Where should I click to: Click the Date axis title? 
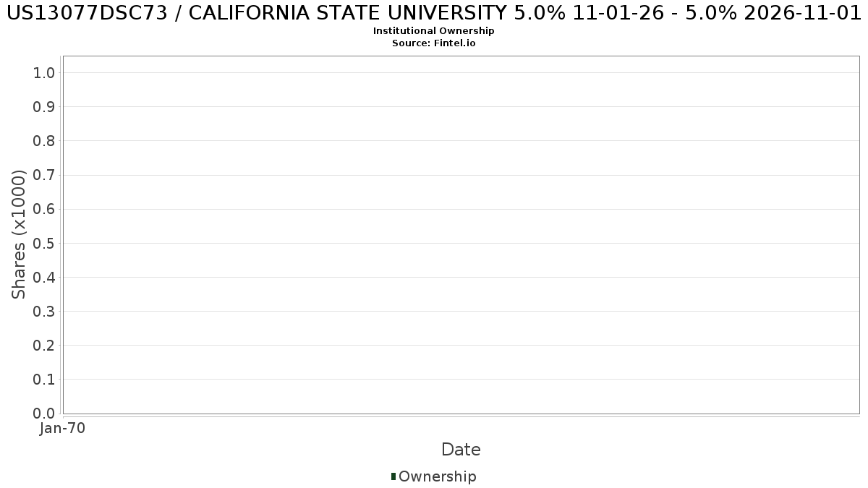pyautogui.click(x=461, y=450)
